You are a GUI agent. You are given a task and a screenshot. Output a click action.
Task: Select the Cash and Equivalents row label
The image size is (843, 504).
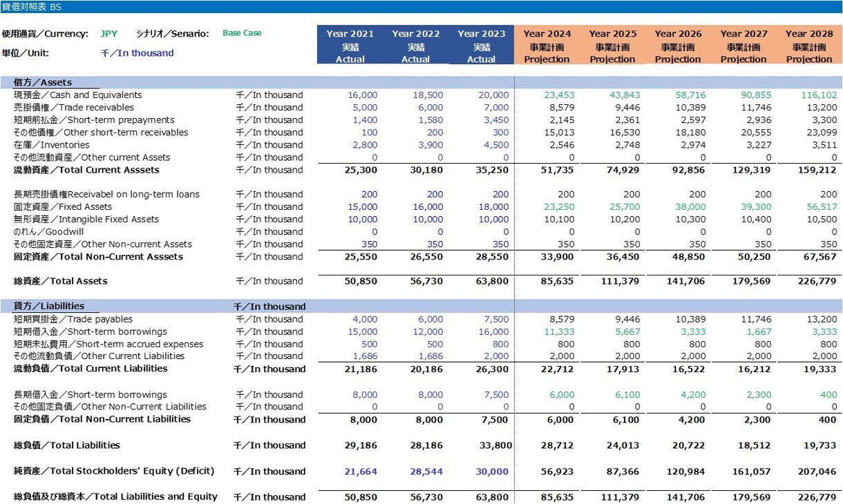coord(78,95)
